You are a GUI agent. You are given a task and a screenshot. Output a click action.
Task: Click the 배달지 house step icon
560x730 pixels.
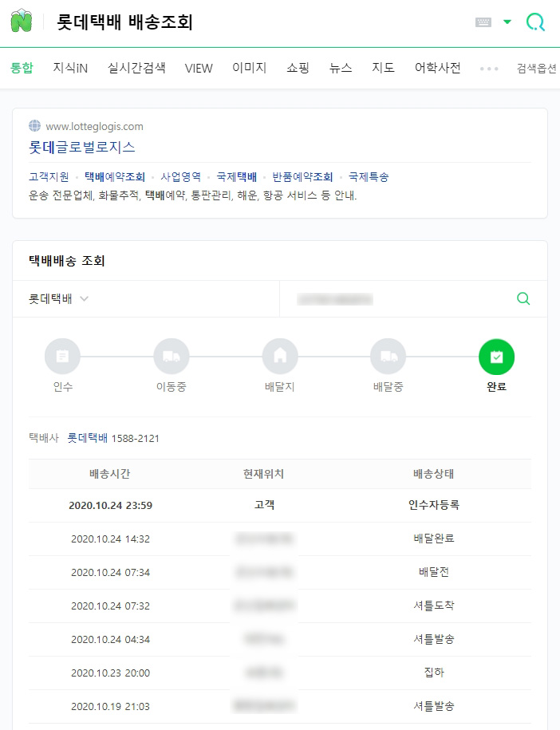coord(280,357)
